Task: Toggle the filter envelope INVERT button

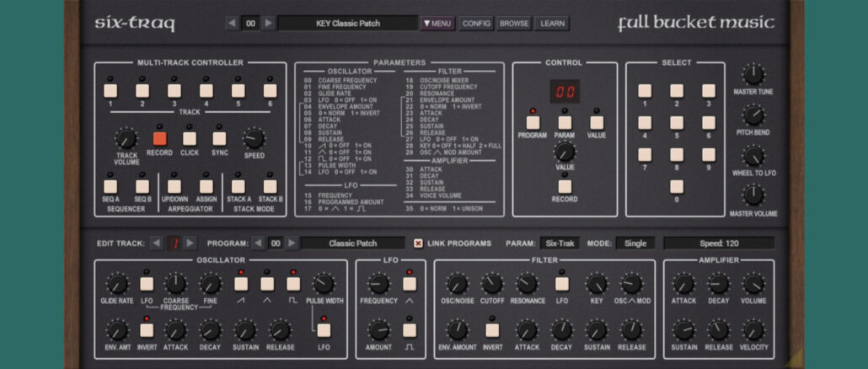Action: pyautogui.click(x=492, y=330)
